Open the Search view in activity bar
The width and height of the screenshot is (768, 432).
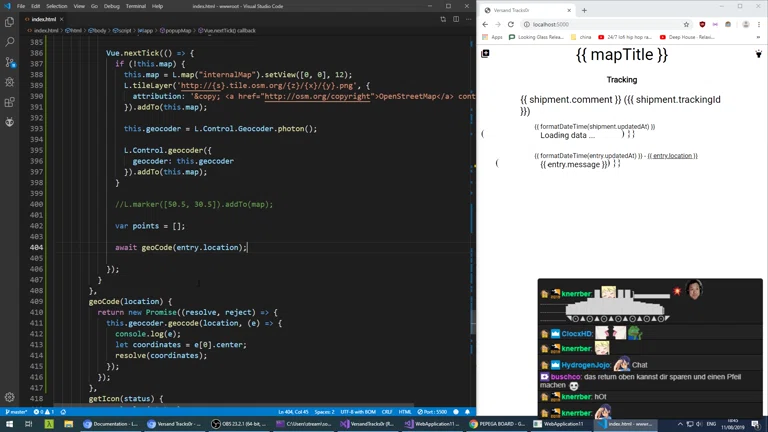pos(10,42)
